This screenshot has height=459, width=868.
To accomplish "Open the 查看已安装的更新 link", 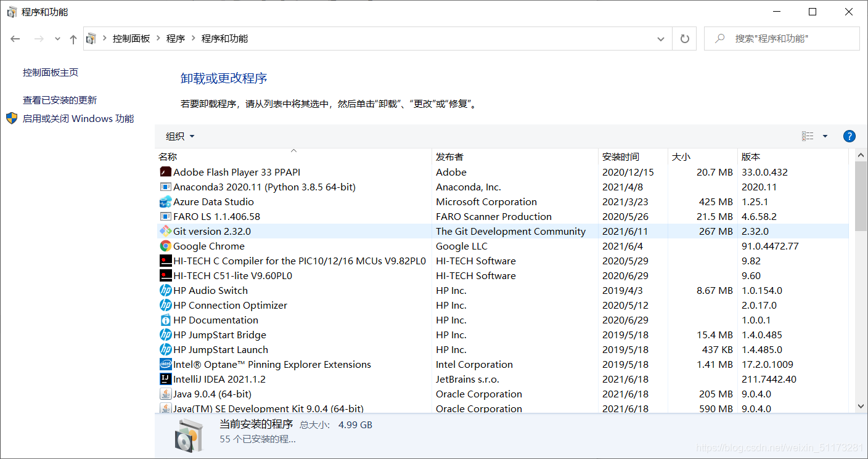I will pos(60,100).
